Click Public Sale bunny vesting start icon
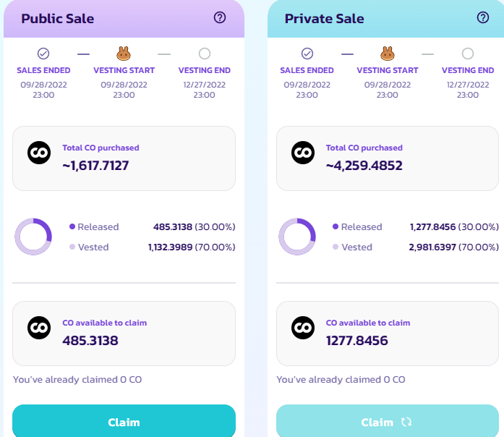This screenshot has width=504, height=437. (123, 54)
